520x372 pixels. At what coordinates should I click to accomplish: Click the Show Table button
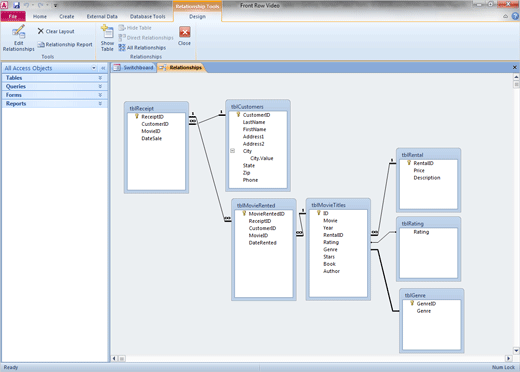[x=107, y=38]
